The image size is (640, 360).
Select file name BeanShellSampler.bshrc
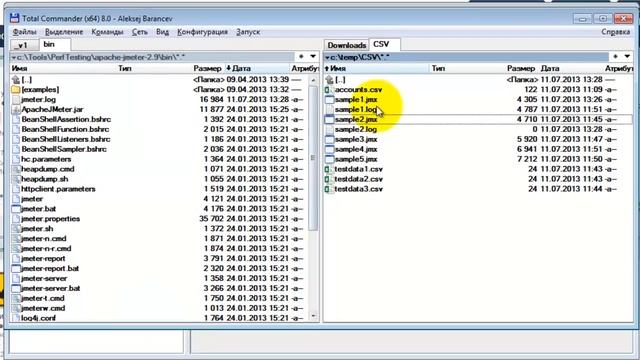pos(64,149)
